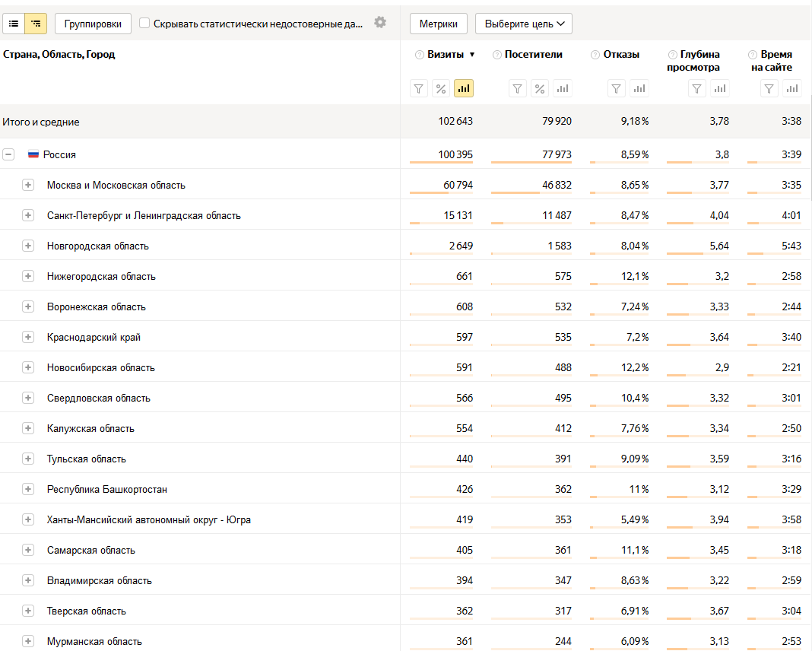Filter the Время на сайте column
This screenshot has height=651, width=812.
pos(770,89)
